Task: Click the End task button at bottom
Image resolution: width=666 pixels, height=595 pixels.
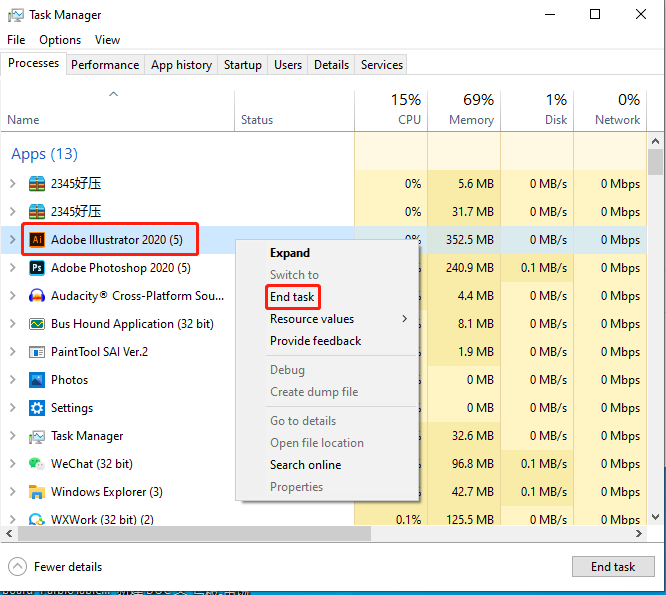Action: [613, 567]
